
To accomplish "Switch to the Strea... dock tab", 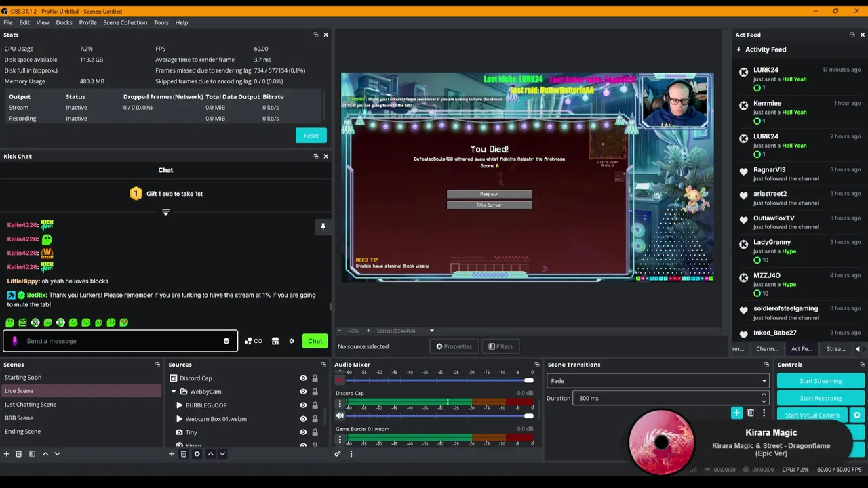I will pyautogui.click(x=835, y=349).
